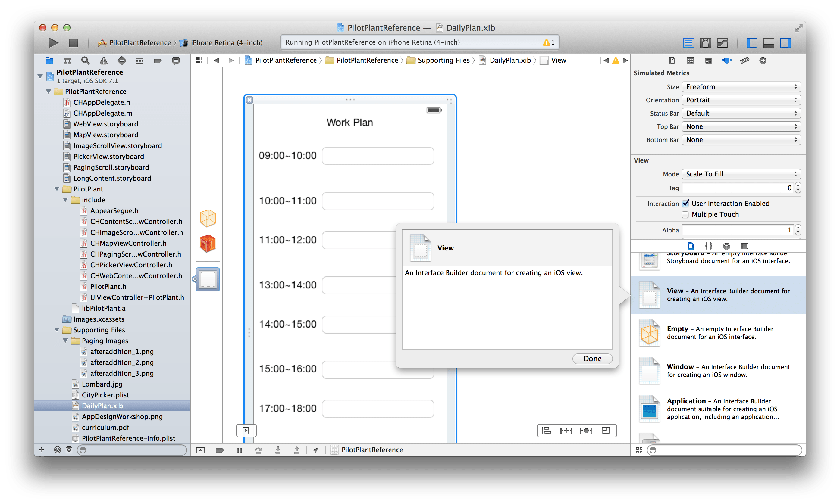Uncheck User Interaction Enabled
This screenshot has height=504, width=840.
685,204
